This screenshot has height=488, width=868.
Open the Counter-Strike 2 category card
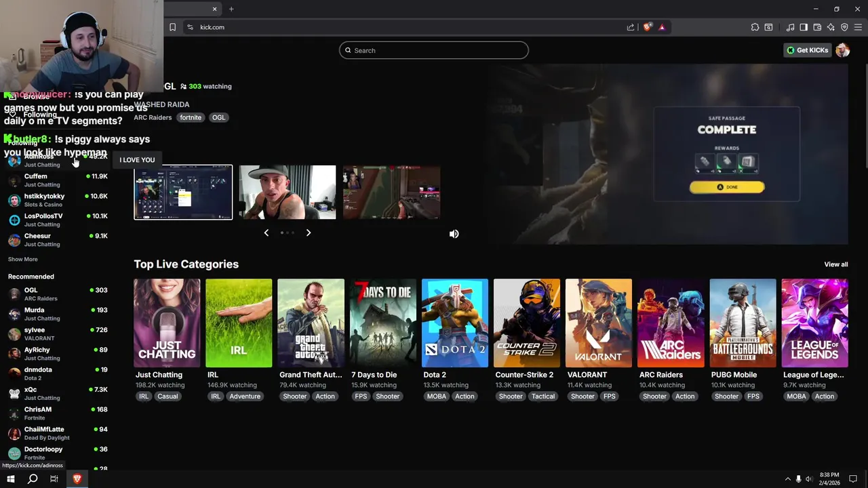[527, 323]
